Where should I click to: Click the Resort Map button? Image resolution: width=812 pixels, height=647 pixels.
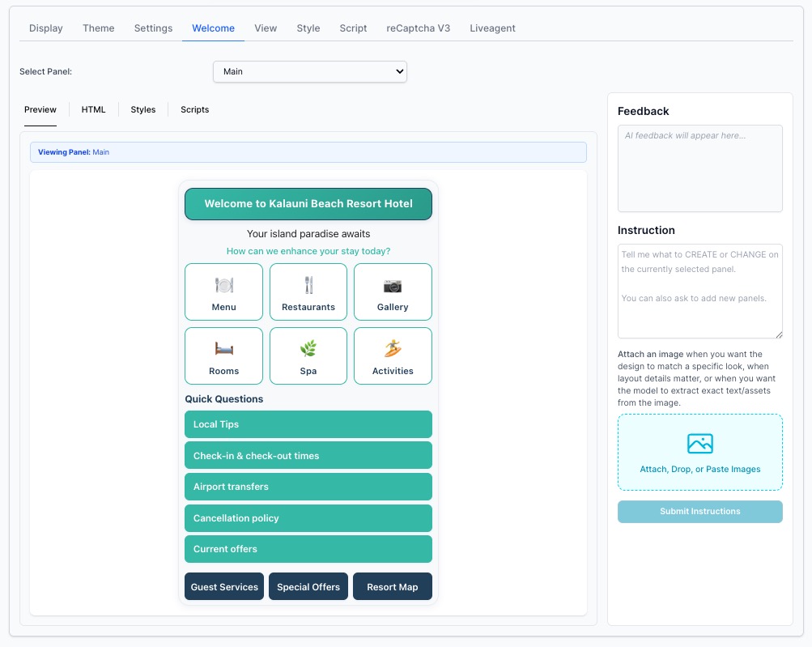(x=392, y=586)
